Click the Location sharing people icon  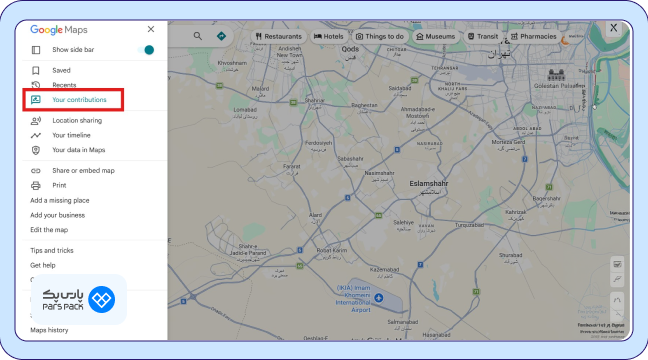[x=36, y=121]
